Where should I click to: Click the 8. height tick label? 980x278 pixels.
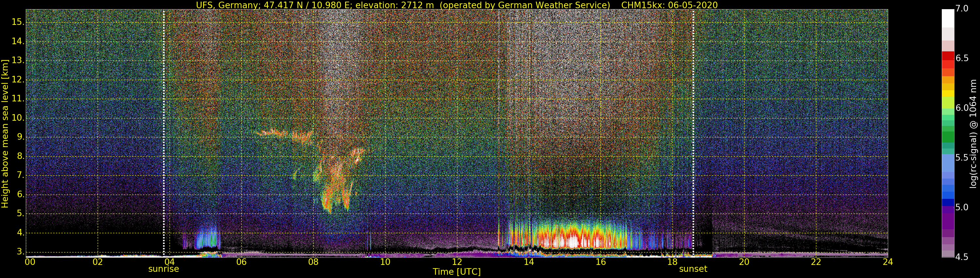click(21, 156)
